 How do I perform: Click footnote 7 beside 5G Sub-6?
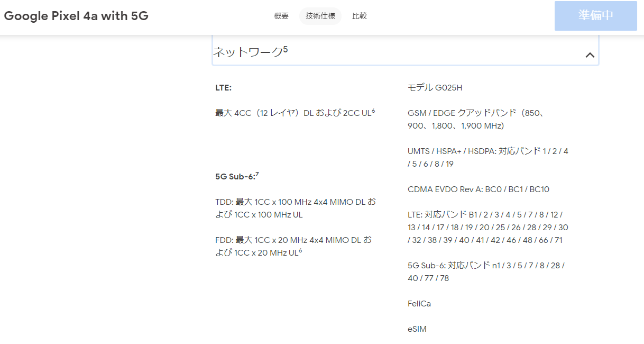tap(257, 174)
